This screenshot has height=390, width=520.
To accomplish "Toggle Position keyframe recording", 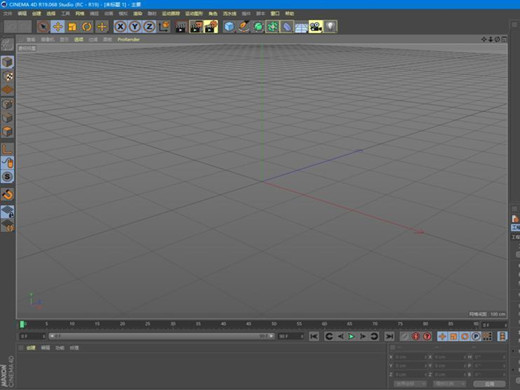I will pyautogui.click(x=442, y=336).
